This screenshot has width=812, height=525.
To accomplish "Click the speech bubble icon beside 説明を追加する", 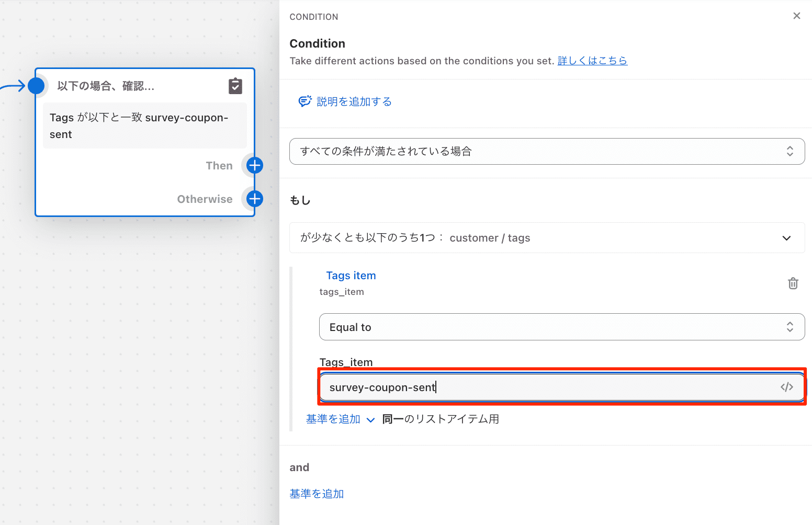I will pos(305,101).
